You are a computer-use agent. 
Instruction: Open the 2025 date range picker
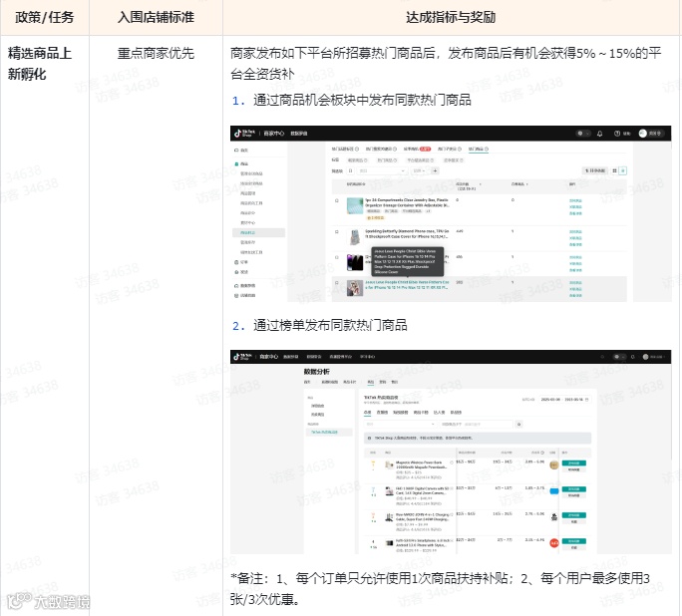[x=564, y=399]
